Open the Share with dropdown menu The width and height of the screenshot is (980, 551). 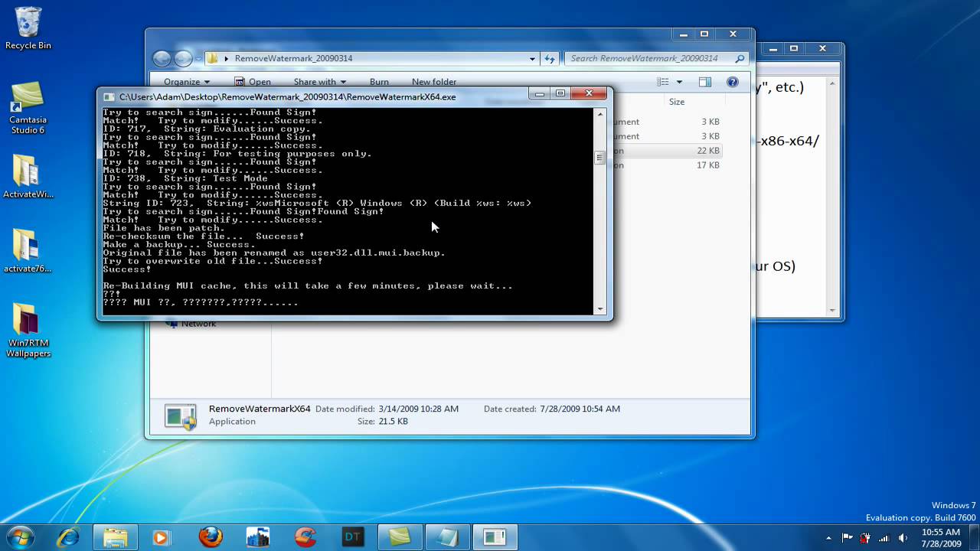tap(319, 82)
